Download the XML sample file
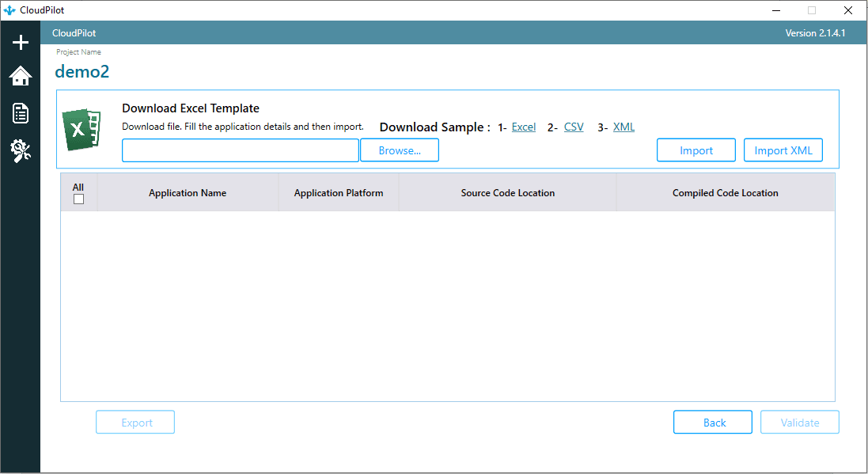This screenshot has width=868, height=474. point(624,127)
